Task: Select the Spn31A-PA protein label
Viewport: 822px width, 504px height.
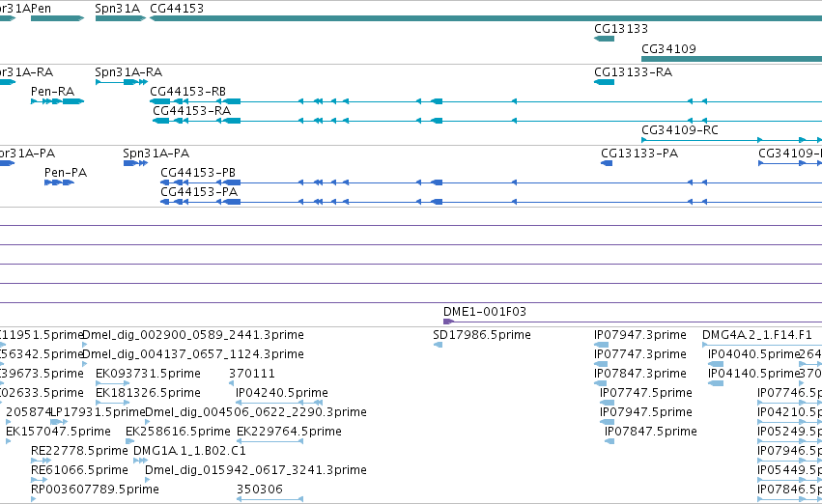Action: [x=156, y=154]
